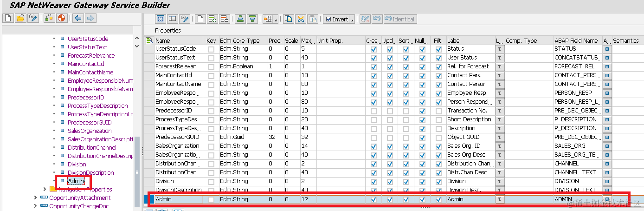This screenshot has width=644, height=211.
Task: Toggle Display/Change glasses icon in properties toolbar
Action: (x=185, y=19)
